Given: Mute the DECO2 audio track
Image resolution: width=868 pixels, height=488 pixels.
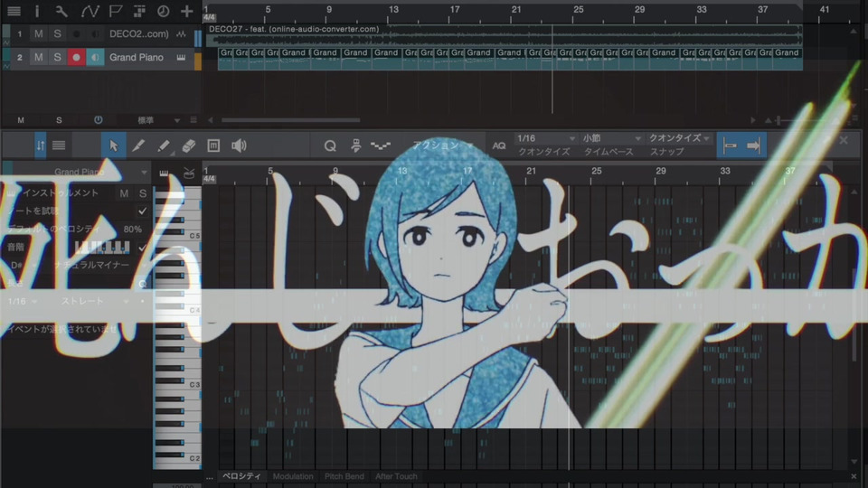Looking at the screenshot, I should coord(38,33).
